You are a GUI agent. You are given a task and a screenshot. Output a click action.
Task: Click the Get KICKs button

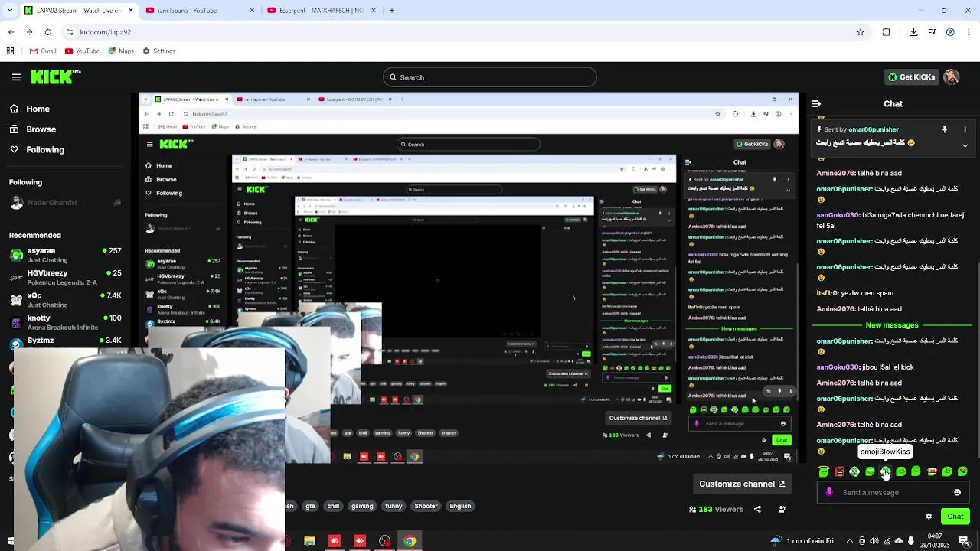[911, 77]
